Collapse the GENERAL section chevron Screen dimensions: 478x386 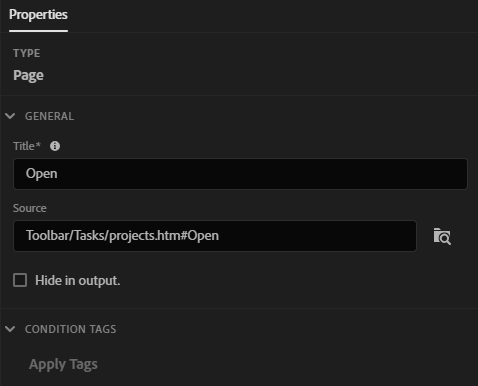click(10, 116)
